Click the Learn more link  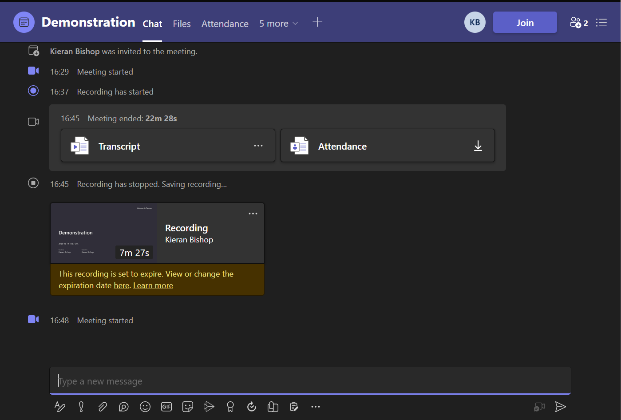pyautogui.click(x=153, y=286)
